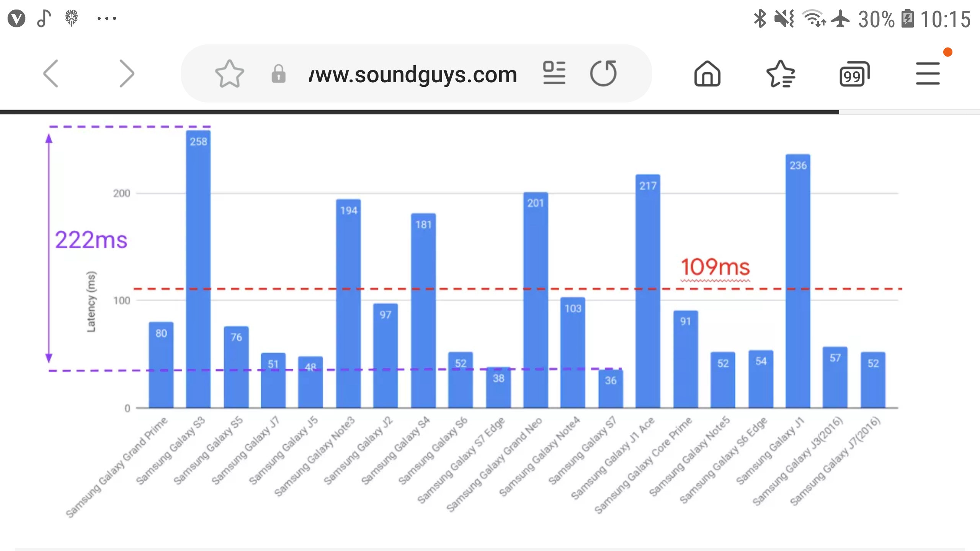
Task: Tap the 10:15 clock
Action: 945,19
